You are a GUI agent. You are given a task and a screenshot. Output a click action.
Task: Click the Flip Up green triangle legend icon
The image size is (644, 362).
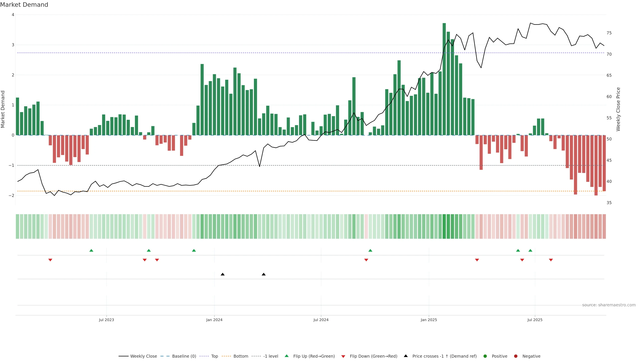(286, 356)
